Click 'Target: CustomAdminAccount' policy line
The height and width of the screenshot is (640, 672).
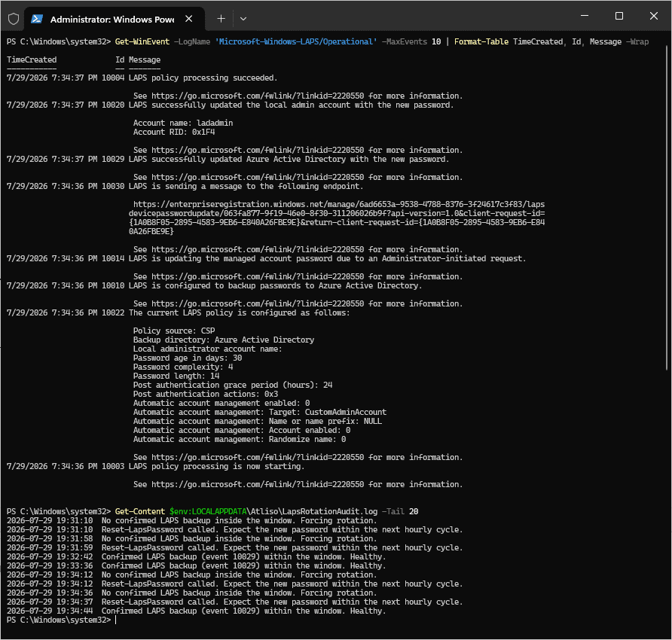click(260, 412)
